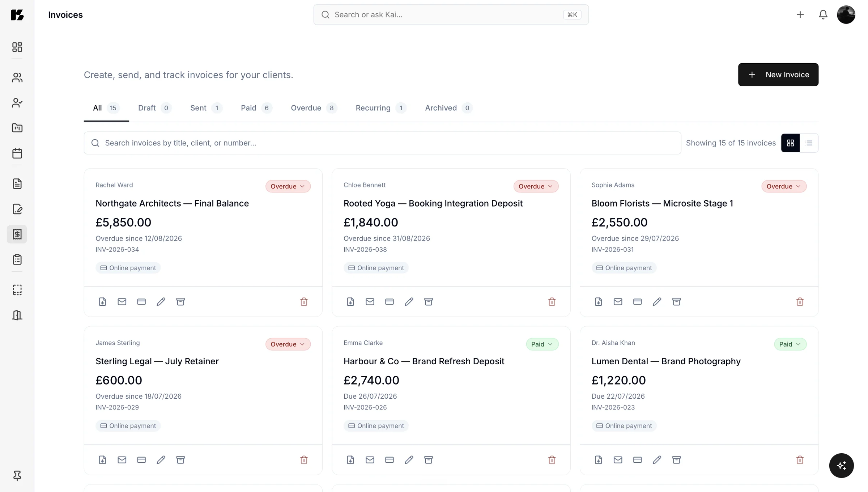Screen dimensions: 868x492
Task: Open Northgate Architects — Final Balance invoice title
Action: [x=172, y=203]
